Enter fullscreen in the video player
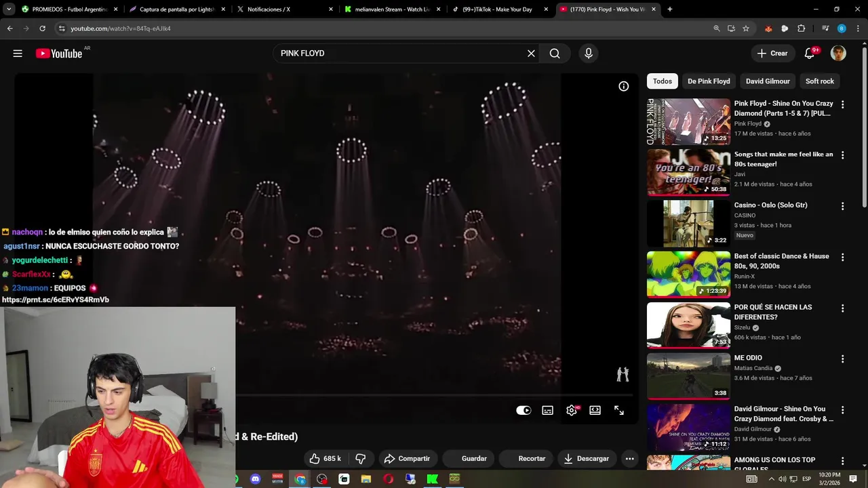Image resolution: width=868 pixels, height=488 pixels. (618, 410)
